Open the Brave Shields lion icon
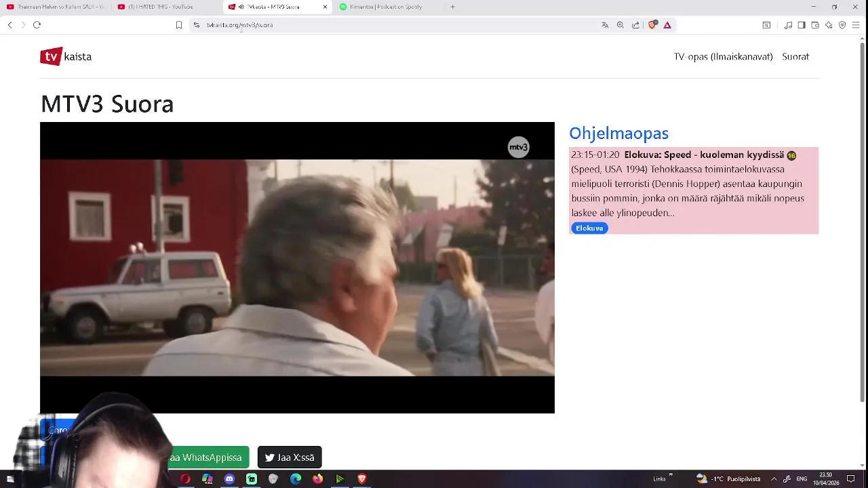 point(652,25)
